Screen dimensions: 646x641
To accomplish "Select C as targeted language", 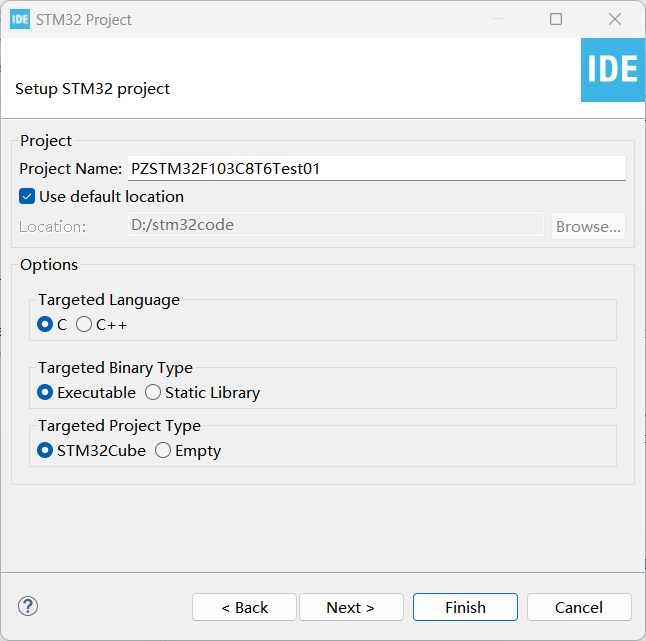I will (x=45, y=325).
